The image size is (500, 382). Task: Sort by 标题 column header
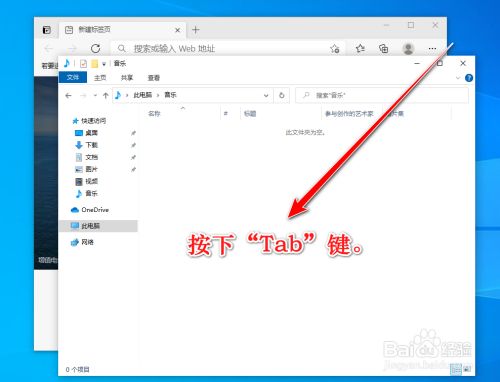click(250, 114)
